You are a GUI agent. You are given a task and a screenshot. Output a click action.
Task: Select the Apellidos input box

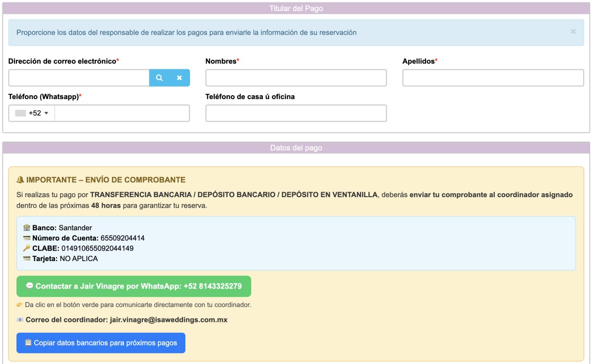point(493,78)
